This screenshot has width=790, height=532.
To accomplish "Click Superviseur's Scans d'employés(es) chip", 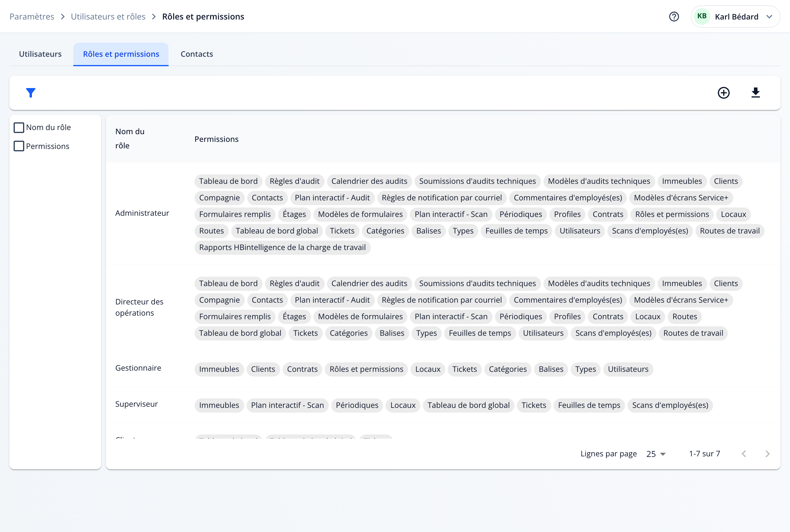I will (670, 405).
